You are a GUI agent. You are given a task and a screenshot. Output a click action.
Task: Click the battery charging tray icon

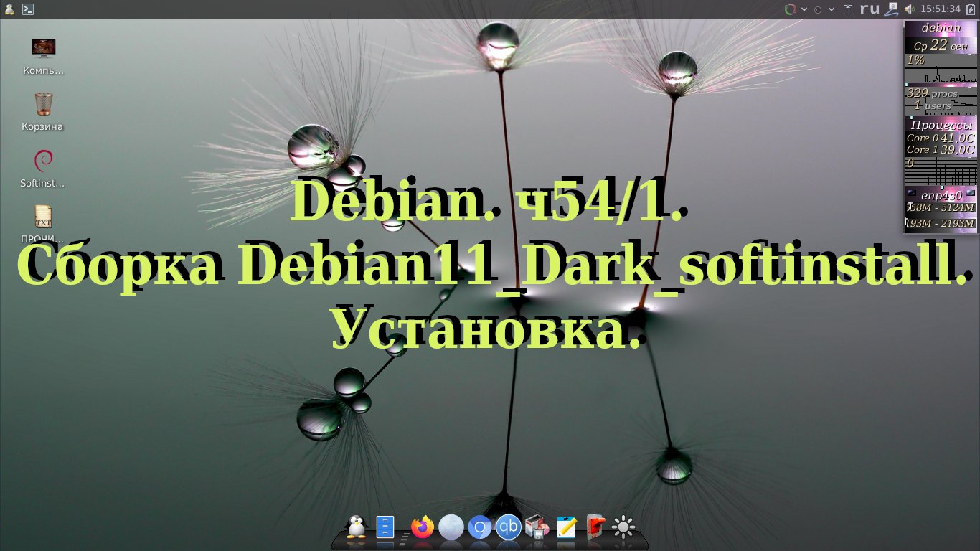(971, 9)
